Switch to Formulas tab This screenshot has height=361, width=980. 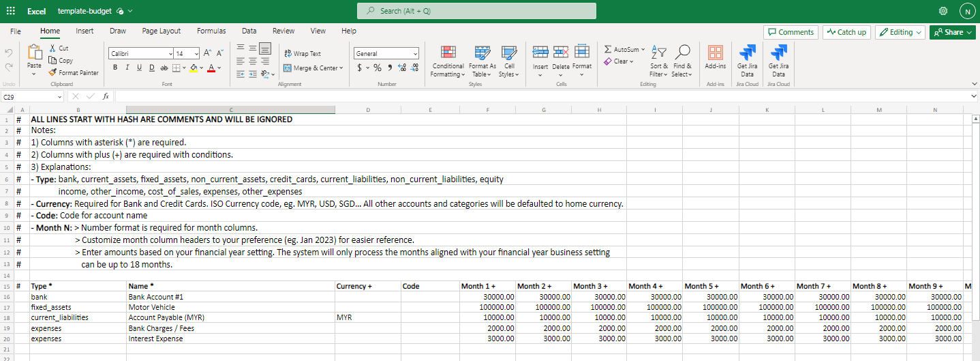[x=211, y=31]
